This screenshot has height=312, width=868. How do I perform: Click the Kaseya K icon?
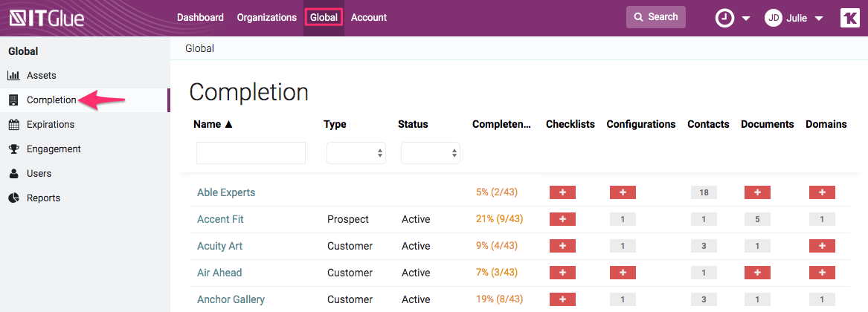point(849,18)
